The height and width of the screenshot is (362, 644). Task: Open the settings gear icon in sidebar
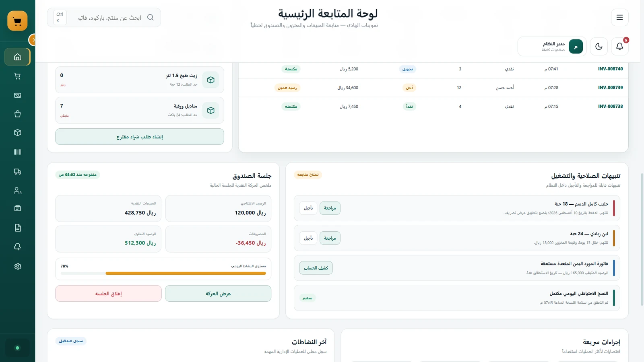tap(17, 266)
